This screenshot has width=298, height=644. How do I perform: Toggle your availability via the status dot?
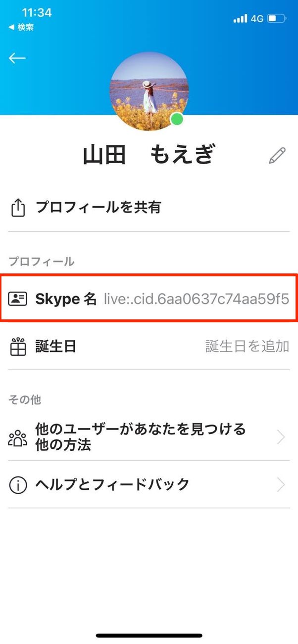[x=177, y=119]
